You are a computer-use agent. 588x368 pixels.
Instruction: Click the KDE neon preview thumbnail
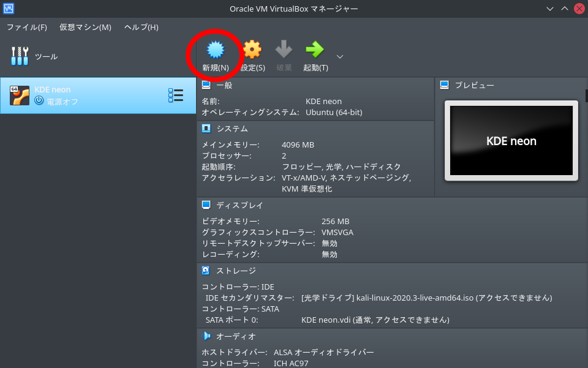pyautogui.click(x=511, y=141)
